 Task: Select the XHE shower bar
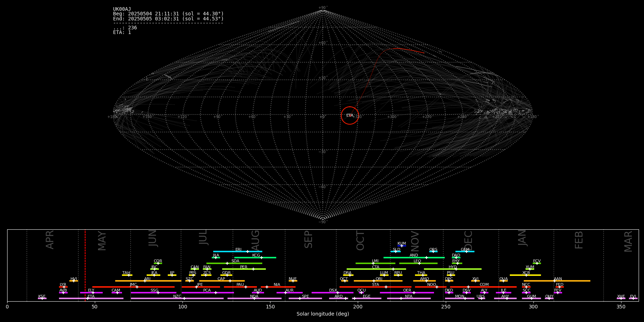coord(621,298)
